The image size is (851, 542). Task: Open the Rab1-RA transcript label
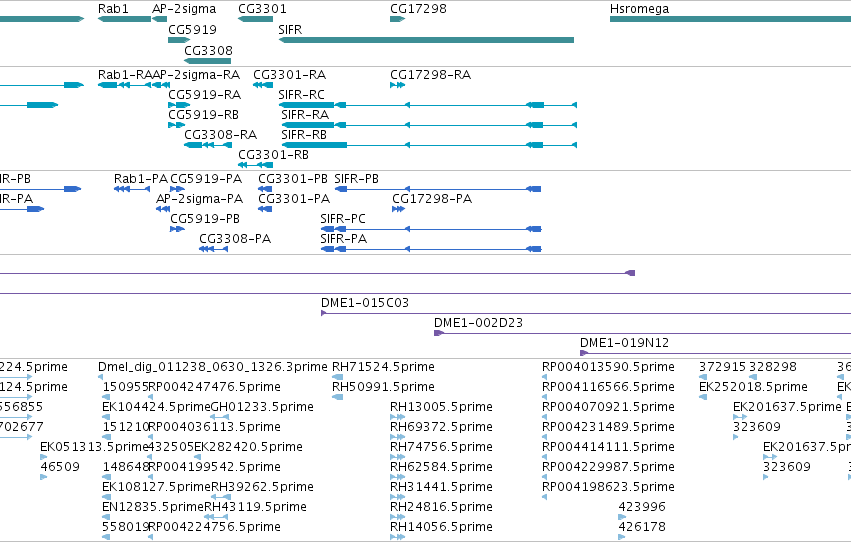point(124,75)
